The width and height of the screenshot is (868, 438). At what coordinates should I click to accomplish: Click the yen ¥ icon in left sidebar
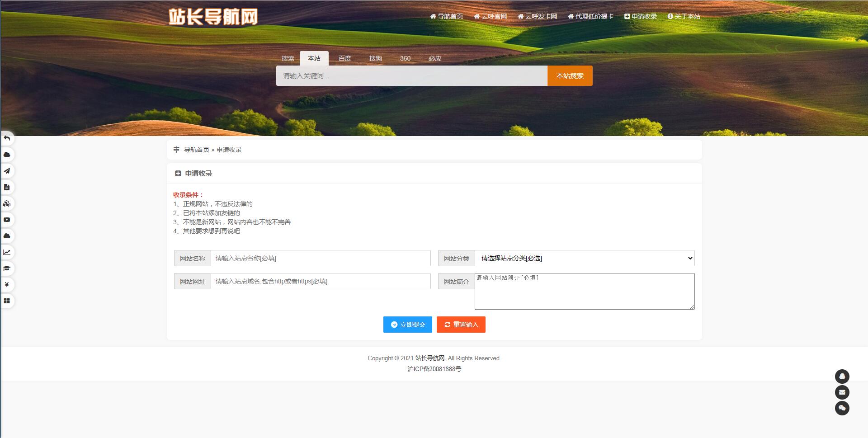click(7, 285)
